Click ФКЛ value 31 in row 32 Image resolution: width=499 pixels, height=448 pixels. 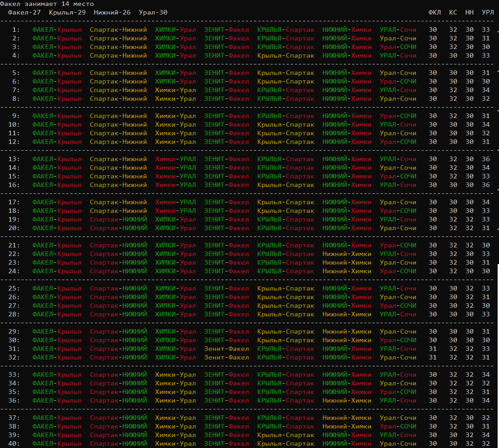point(433,357)
